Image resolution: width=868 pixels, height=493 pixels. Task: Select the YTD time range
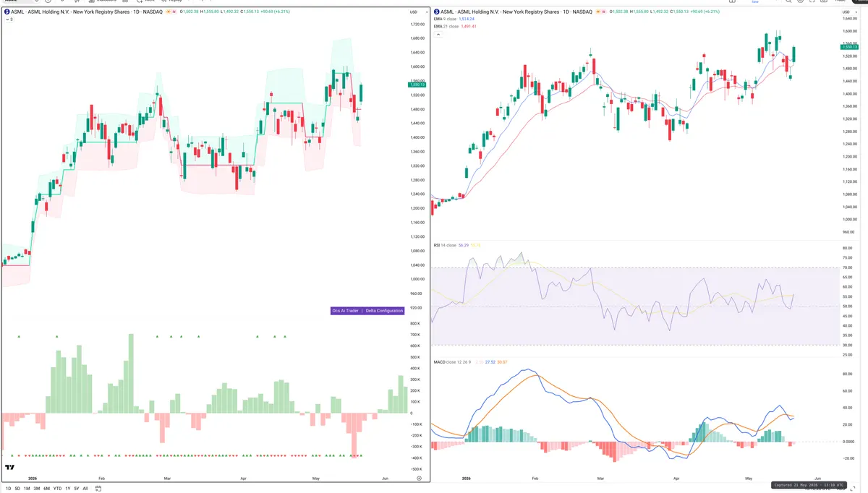pyautogui.click(x=57, y=489)
